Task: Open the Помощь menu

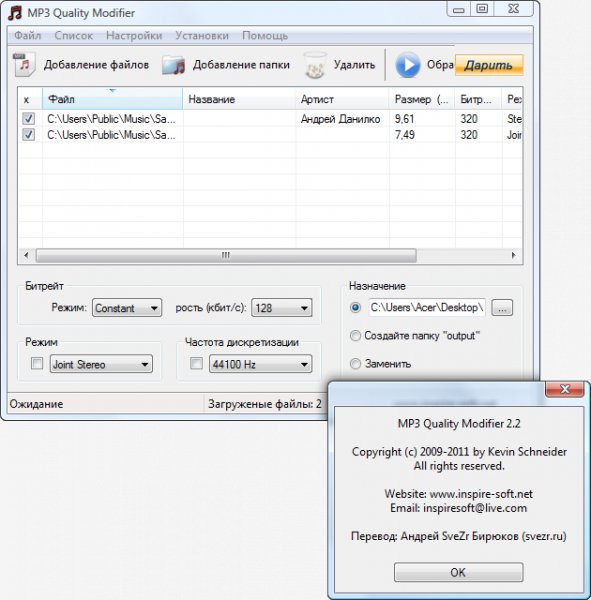Action: 265,36
